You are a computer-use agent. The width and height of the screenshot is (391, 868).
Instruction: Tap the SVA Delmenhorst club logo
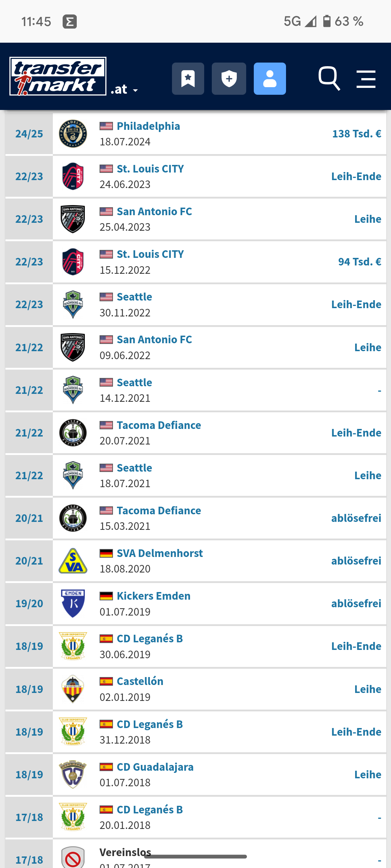(x=73, y=561)
